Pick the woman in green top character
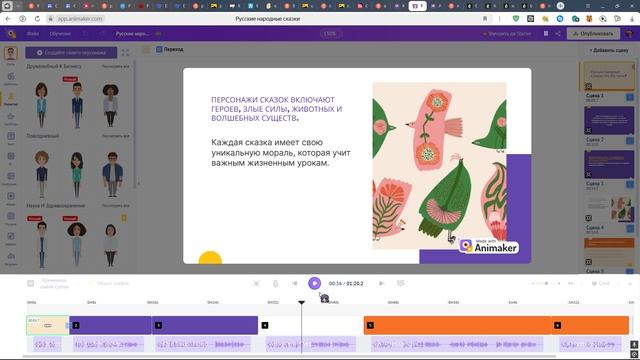Screen dimensions: 640x360 77,174
